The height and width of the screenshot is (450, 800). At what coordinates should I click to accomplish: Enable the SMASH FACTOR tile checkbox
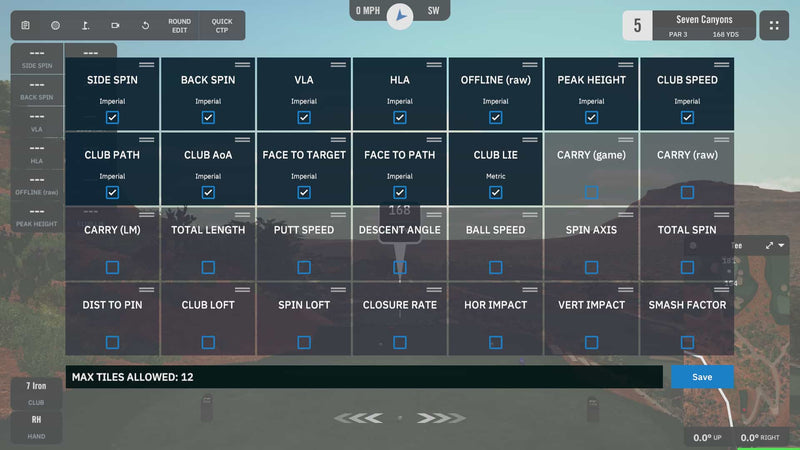click(x=687, y=343)
